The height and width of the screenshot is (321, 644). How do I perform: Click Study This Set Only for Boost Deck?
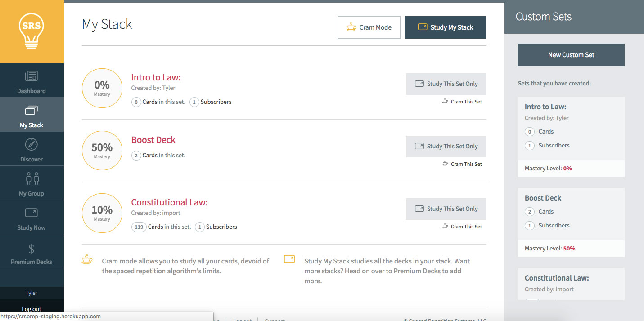(446, 146)
